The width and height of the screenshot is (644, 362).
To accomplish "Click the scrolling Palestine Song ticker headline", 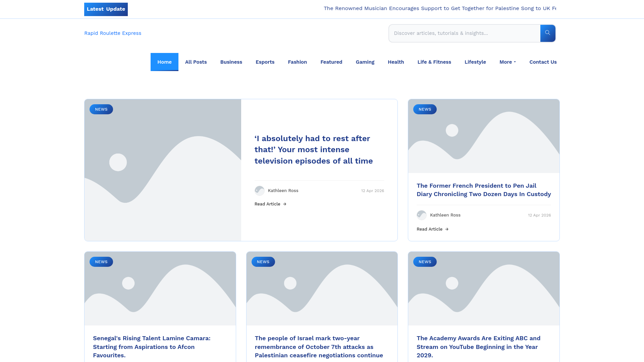I will pos(439,8).
